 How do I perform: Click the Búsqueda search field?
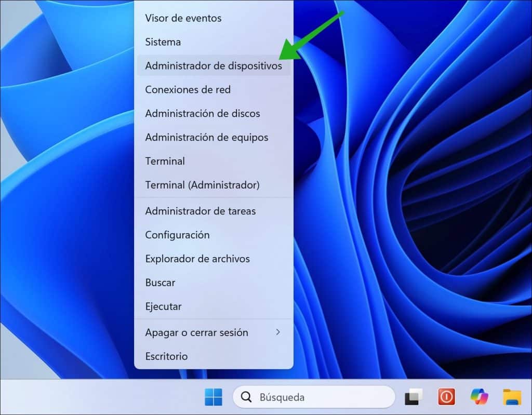(x=314, y=397)
